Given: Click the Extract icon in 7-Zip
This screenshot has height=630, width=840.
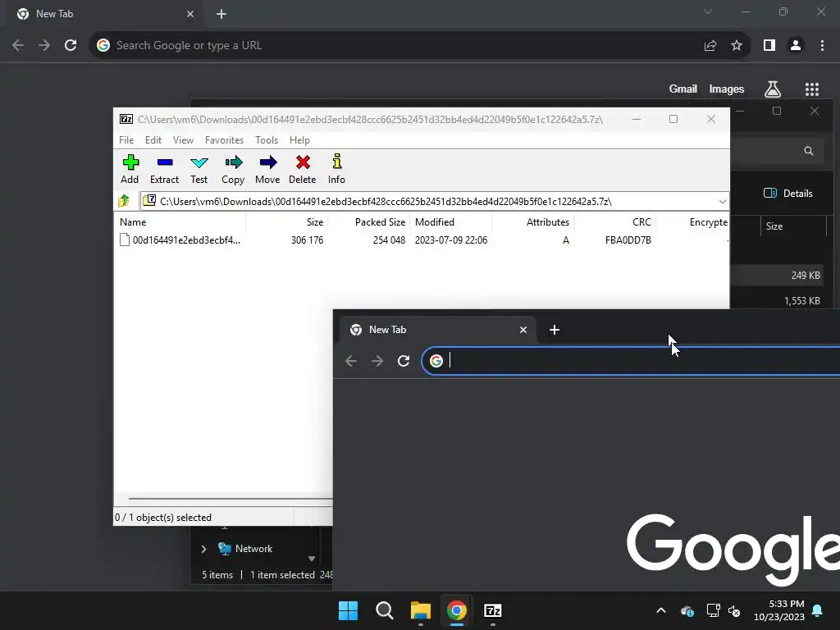Looking at the screenshot, I should [x=164, y=169].
